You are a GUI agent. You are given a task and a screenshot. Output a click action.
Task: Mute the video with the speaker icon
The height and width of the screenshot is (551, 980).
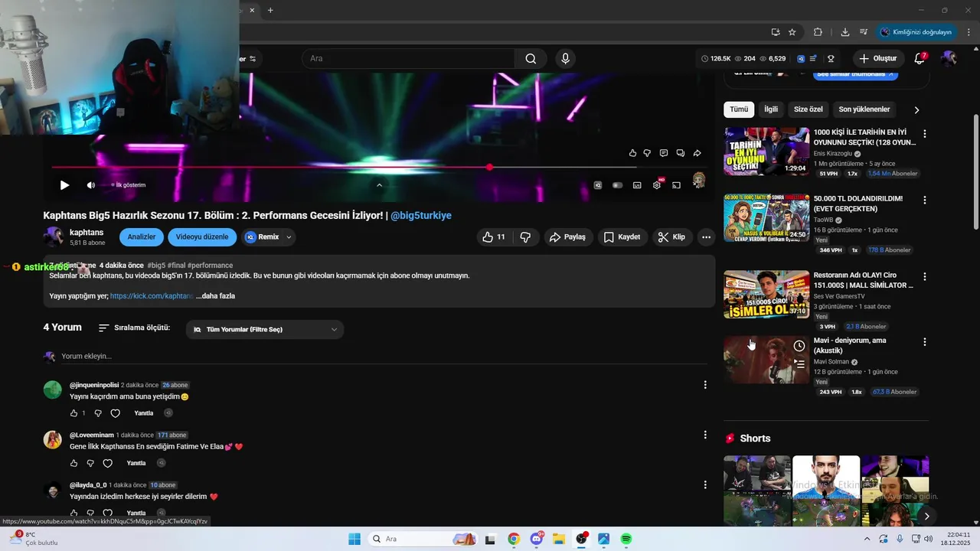(x=91, y=185)
